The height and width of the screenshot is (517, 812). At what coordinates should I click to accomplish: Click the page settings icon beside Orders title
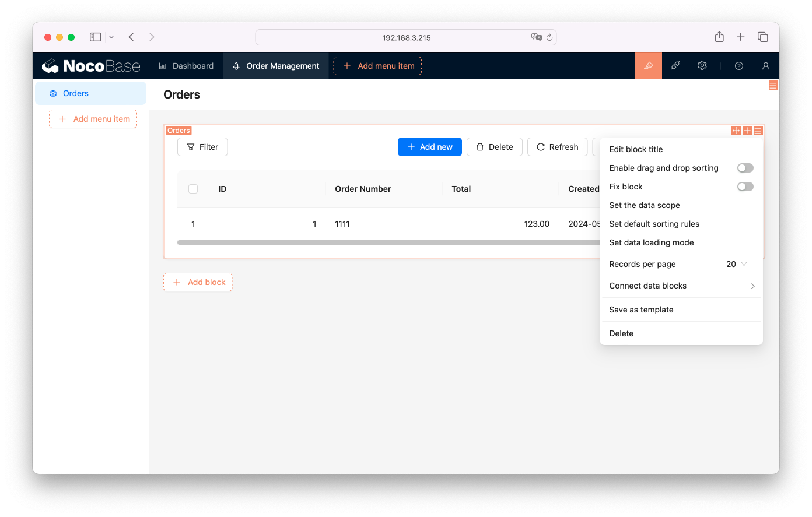click(773, 86)
